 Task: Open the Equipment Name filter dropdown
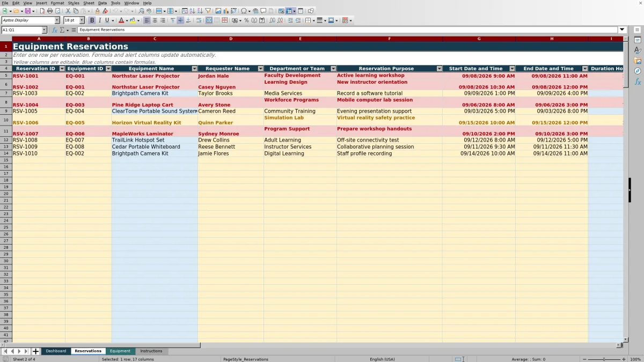(x=194, y=69)
